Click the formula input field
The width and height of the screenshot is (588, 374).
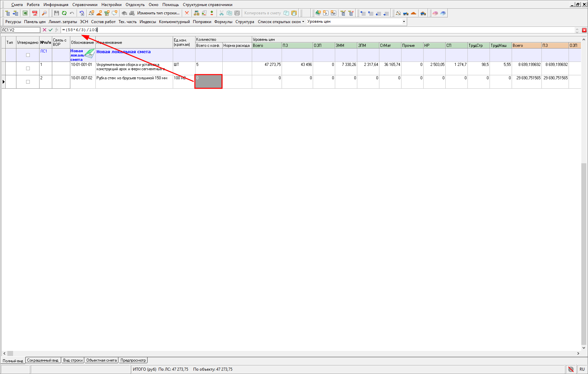tap(301, 30)
